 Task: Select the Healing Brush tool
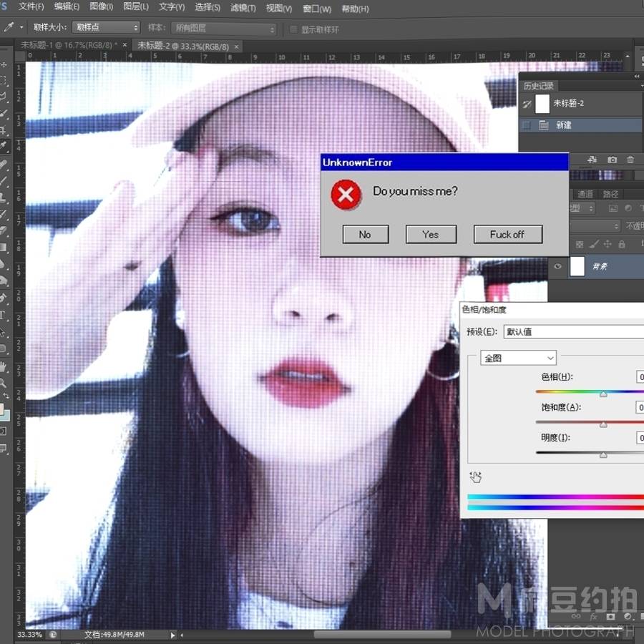(x=4, y=165)
